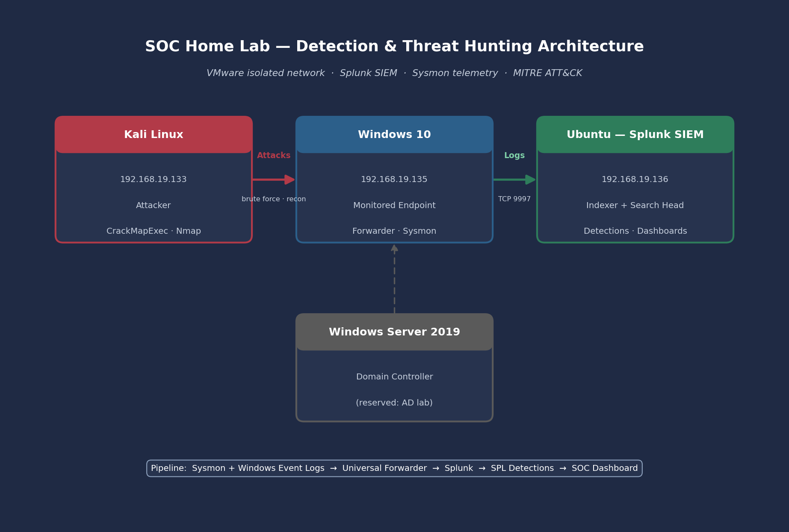Click the "TCP 9997" port caption

point(514,199)
